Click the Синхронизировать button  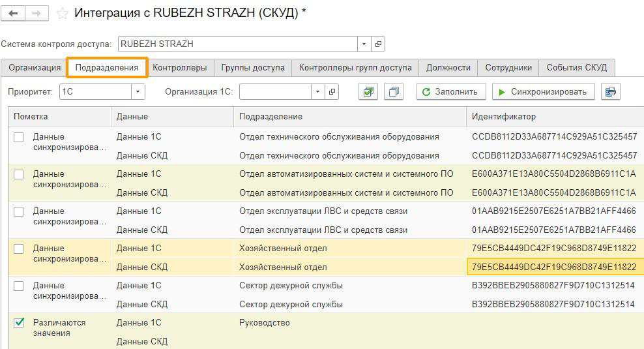click(543, 92)
